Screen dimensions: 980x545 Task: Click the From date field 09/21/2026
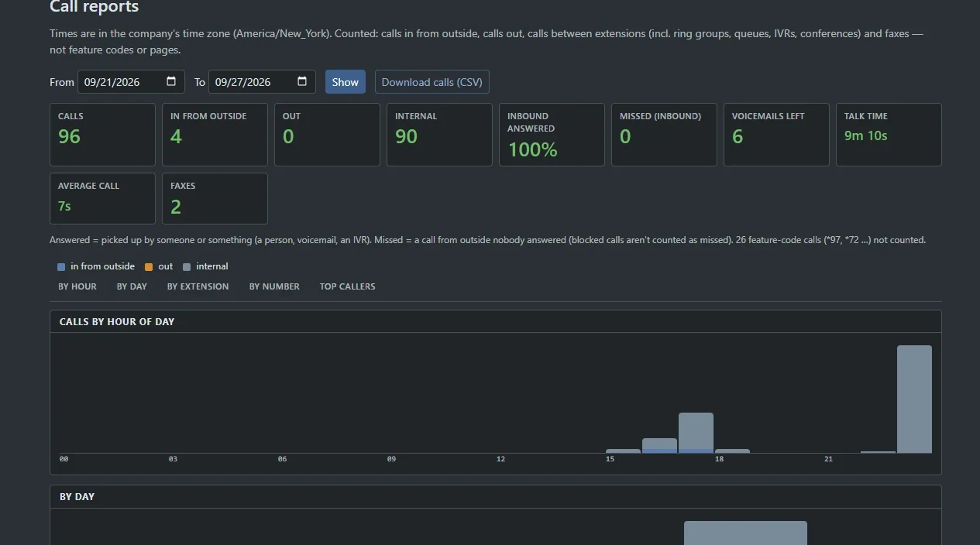pos(131,81)
